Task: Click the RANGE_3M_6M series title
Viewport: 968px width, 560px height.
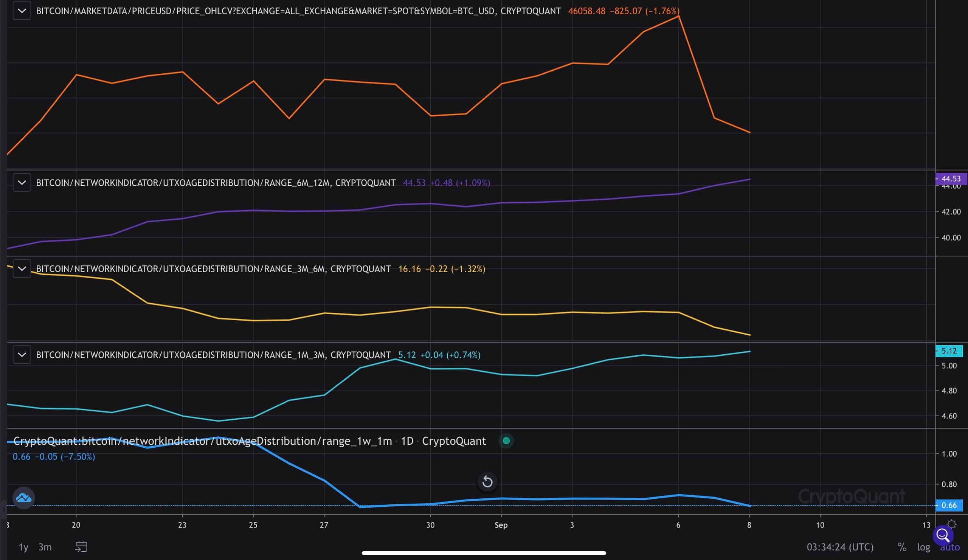Action: pos(214,268)
